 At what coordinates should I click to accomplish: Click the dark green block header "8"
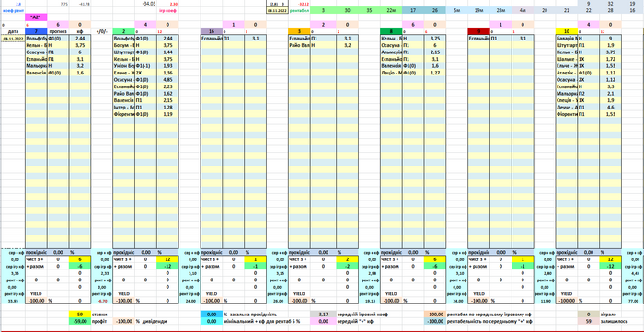391,31
